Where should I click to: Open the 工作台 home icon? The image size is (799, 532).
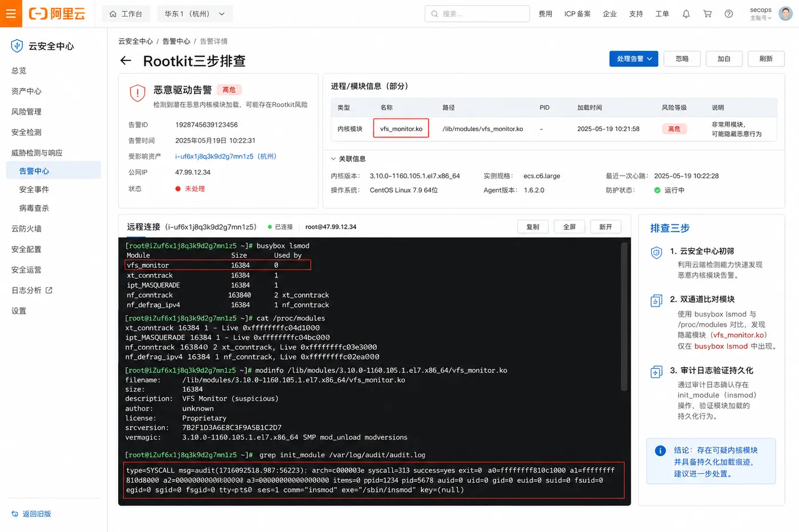(x=113, y=14)
